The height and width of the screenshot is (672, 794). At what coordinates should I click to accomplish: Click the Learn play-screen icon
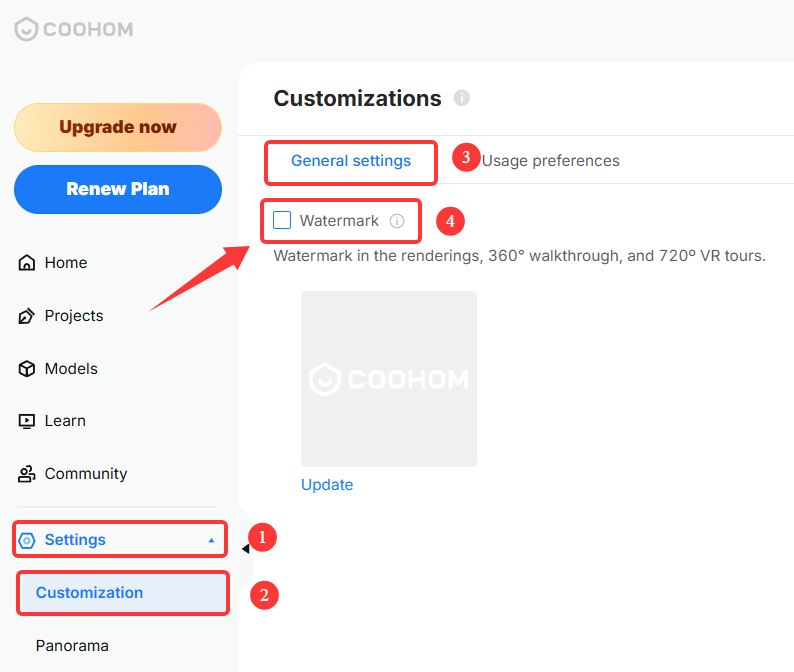(x=26, y=421)
